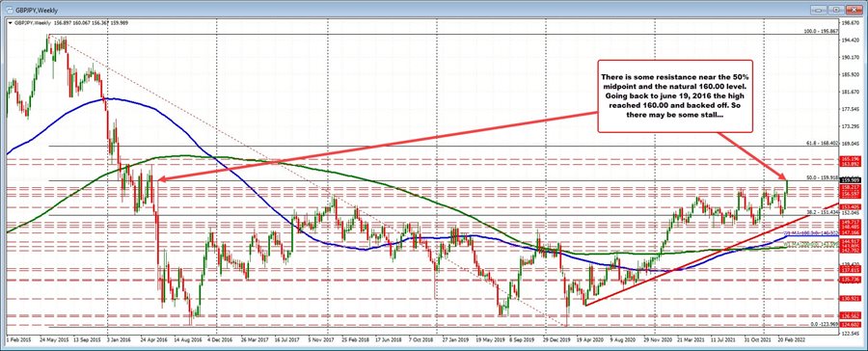Click the red price level tag 163.892
868x351 pixels.
click(x=851, y=165)
